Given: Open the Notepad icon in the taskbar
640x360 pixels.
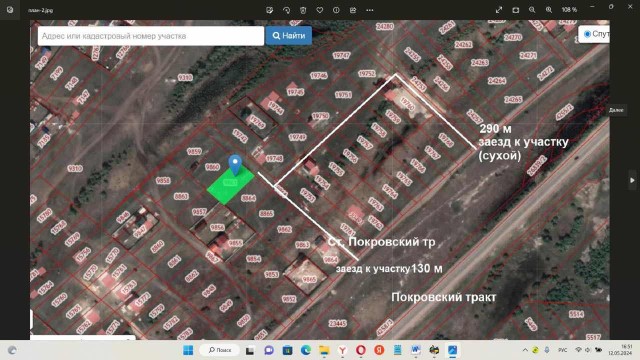Looking at the screenshot, I should [398, 350].
